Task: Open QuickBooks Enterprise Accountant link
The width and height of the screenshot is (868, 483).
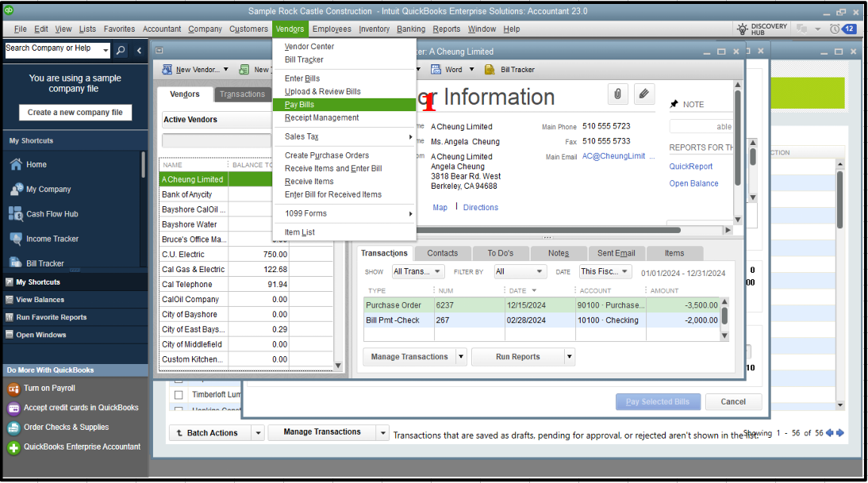Action: (82, 447)
